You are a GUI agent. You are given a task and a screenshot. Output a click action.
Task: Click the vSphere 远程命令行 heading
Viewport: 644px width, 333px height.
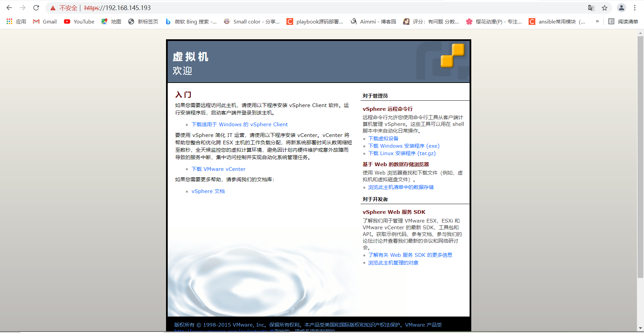(388, 109)
